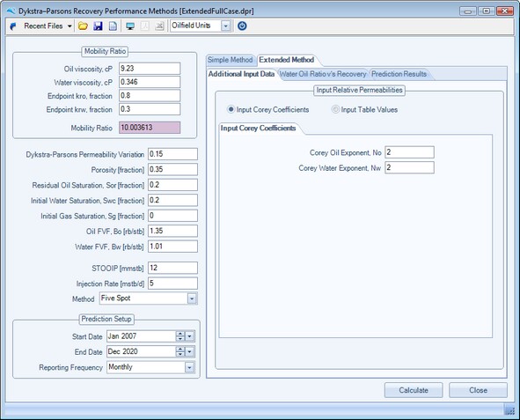Click the grayed PDF export icon
Screen dimensions: 520x420
pyautogui.click(x=144, y=26)
